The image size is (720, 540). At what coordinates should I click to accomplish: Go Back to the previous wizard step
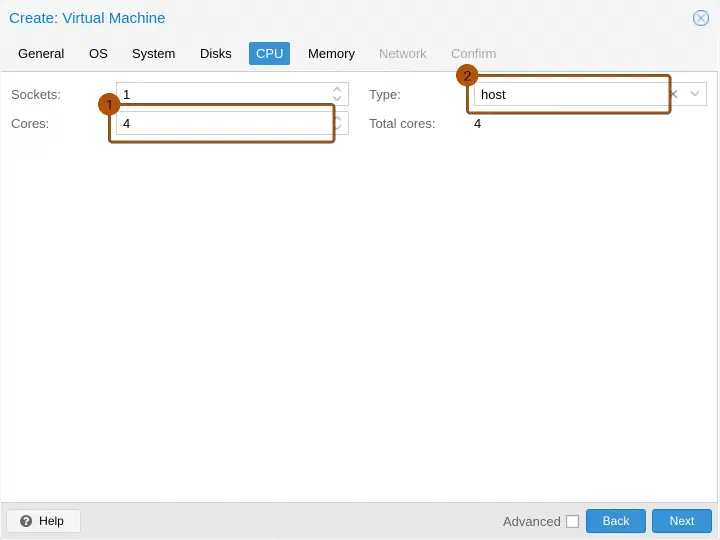pos(616,521)
